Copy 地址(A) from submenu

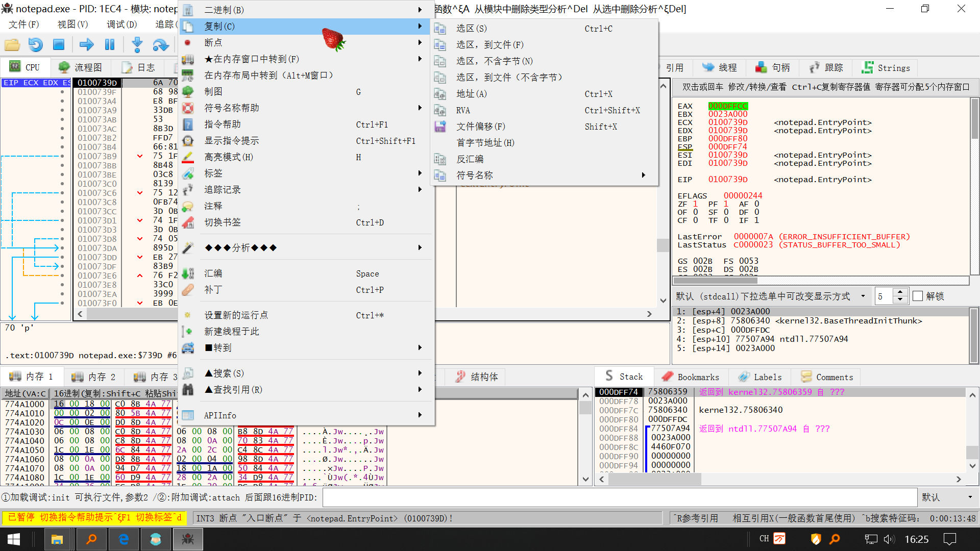click(x=544, y=94)
